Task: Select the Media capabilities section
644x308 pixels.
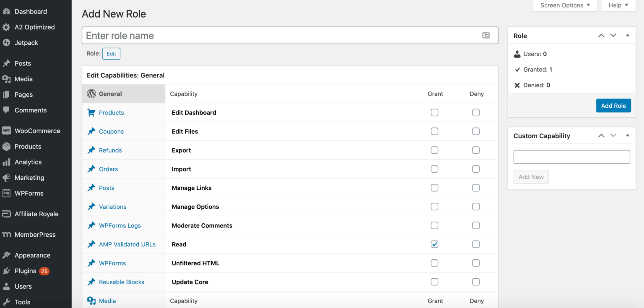Action: pos(107,300)
